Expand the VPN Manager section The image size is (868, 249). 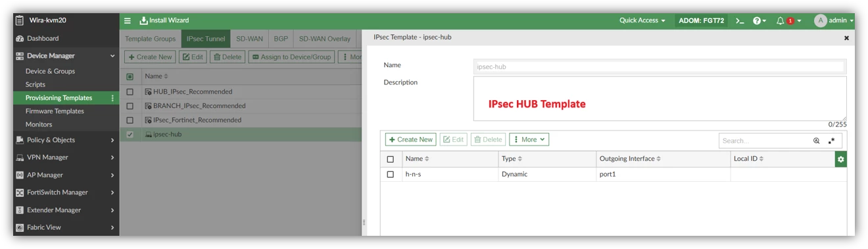[x=112, y=157]
